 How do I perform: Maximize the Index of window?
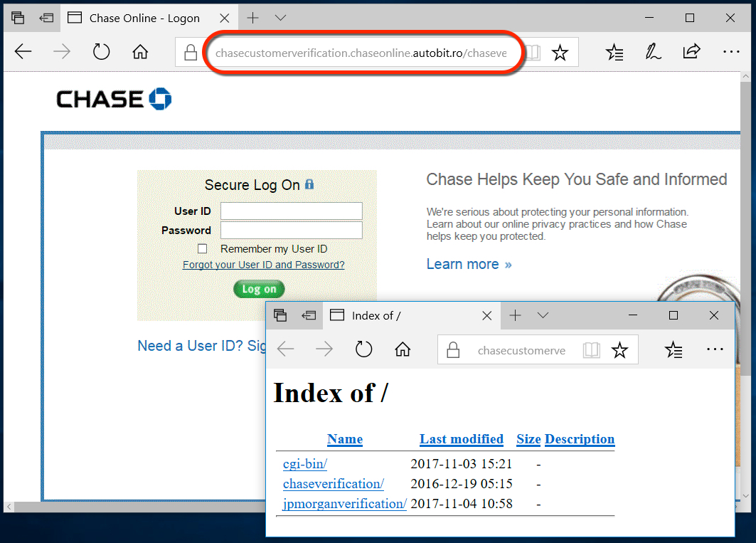674,315
